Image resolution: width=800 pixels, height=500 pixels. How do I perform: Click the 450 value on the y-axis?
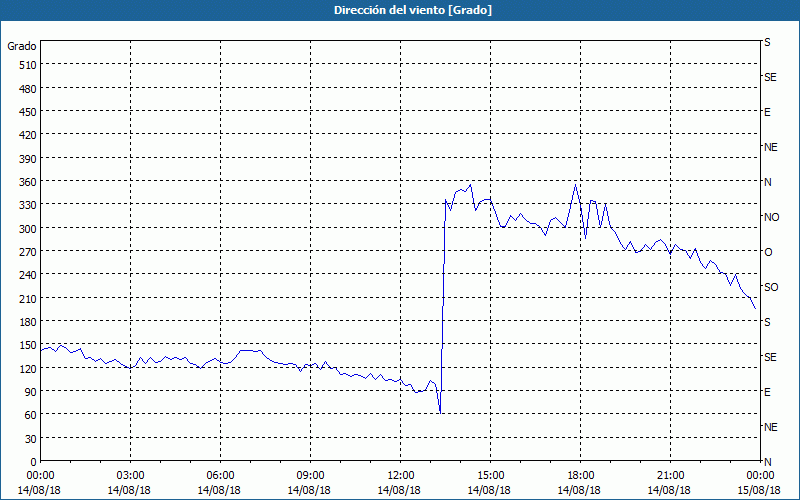(28, 112)
